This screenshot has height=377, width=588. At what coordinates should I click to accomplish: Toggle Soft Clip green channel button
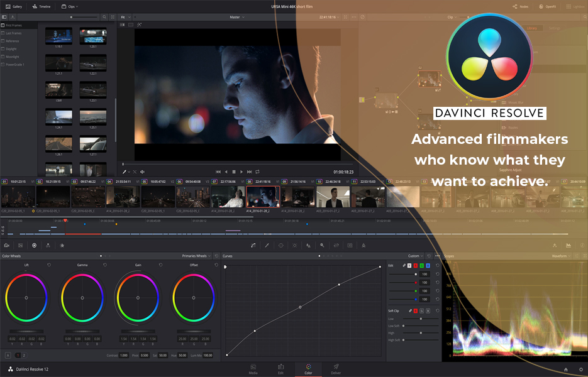[x=422, y=310]
